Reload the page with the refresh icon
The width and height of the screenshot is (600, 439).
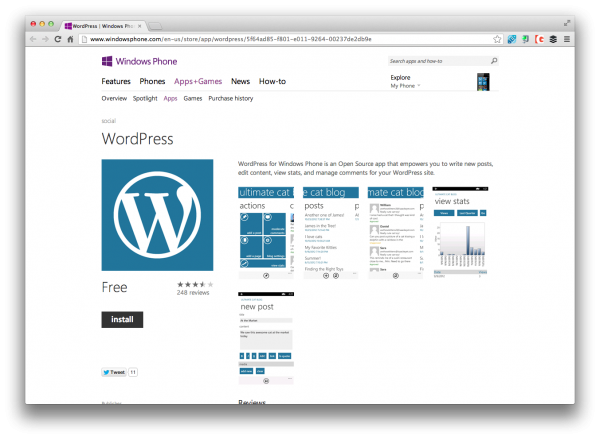pos(58,39)
